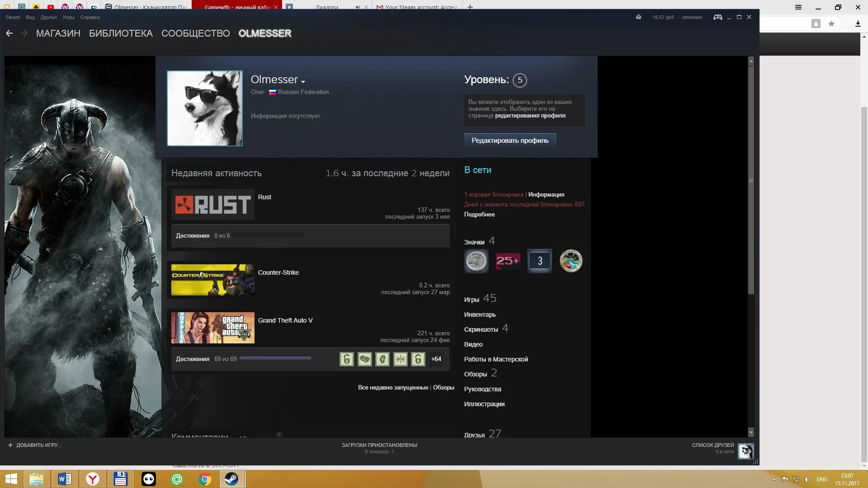Click Подробнее to expand ban details
This screenshot has height=488, width=868.
[479, 214]
